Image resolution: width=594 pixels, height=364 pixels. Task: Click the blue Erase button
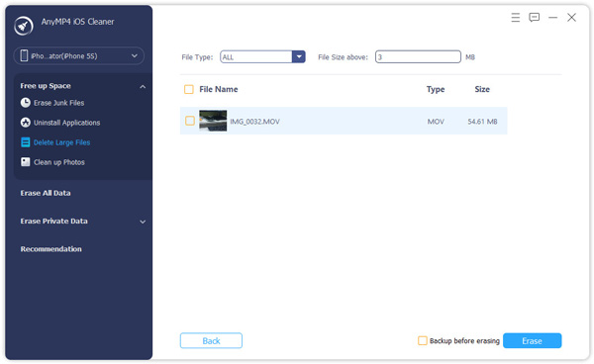pyautogui.click(x=533, y=340)
